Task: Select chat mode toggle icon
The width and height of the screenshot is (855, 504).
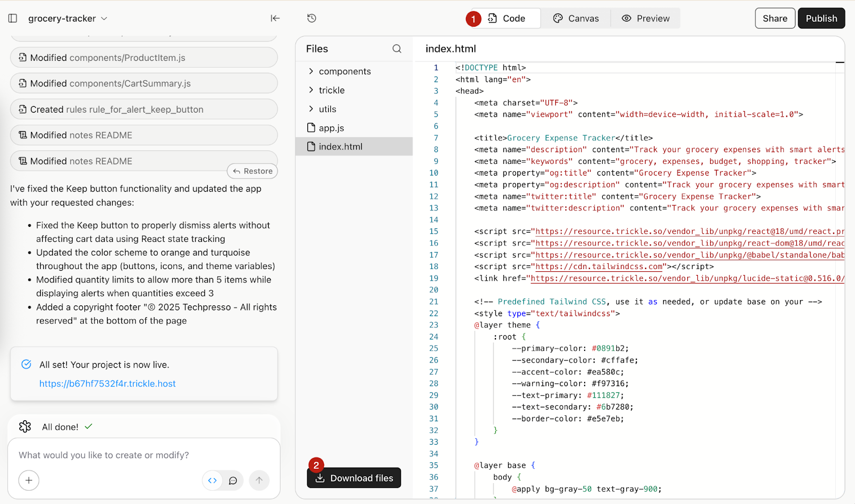Action: point(233,481)
